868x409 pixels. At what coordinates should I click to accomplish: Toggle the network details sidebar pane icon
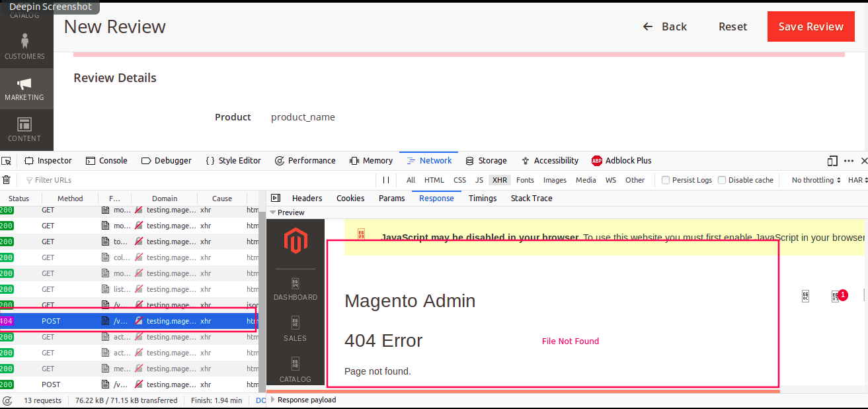[x=276, y=198]
